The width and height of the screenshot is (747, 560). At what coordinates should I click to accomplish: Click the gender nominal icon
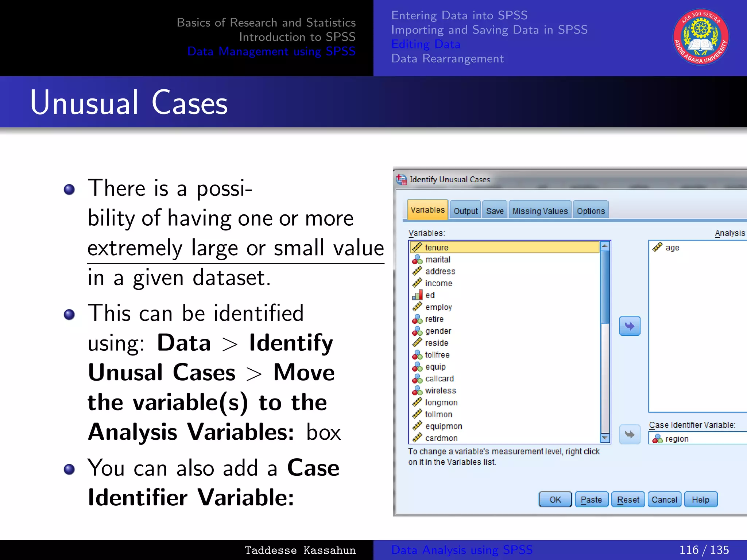[x=417, y=331]
